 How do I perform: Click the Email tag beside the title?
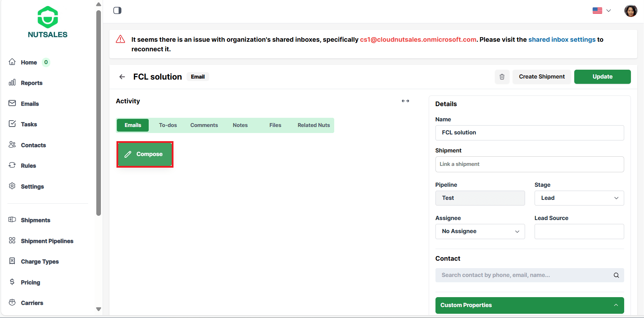(198, 77)
